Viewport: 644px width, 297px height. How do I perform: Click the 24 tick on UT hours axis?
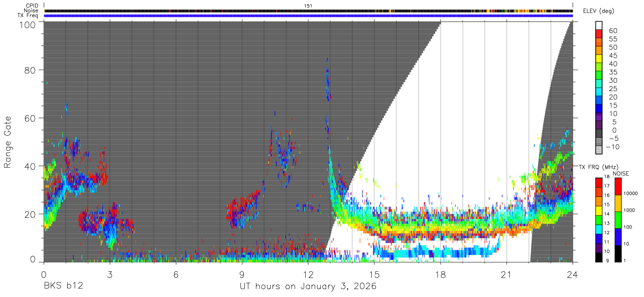(572, 274)
